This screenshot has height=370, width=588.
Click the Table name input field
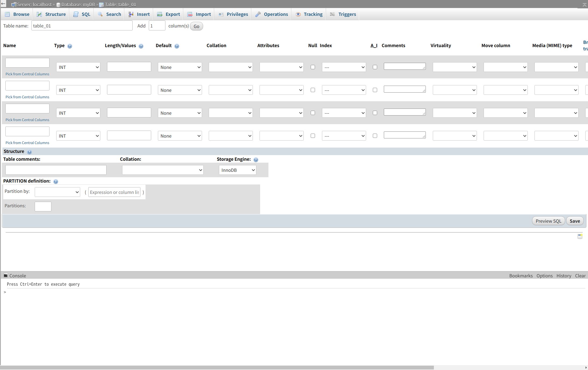[x=82, y=26]
